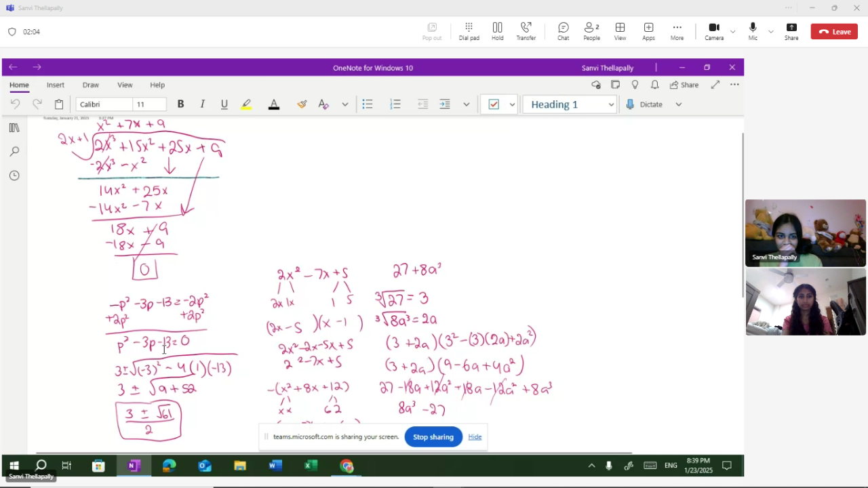
Task: Click the Undo arrow in OneNote
Action: pyautogui.click(x=15, y=104)
